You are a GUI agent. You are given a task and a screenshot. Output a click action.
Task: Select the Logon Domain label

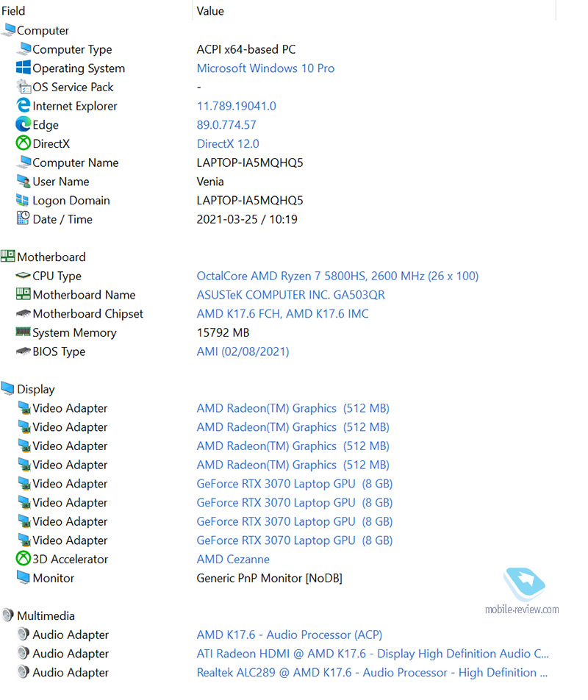coord(71,201)
